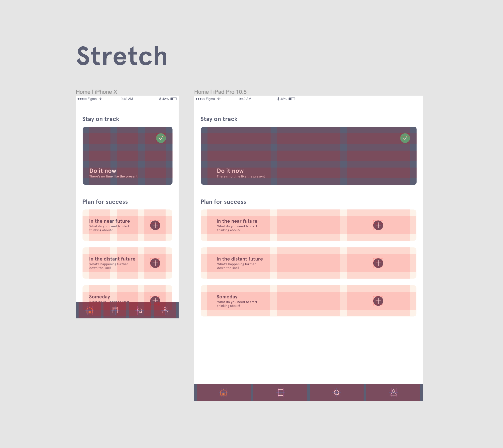Click the list/notes icon in iPad Pro navbar
503x448 pixels.
click(x=281, y=391)
